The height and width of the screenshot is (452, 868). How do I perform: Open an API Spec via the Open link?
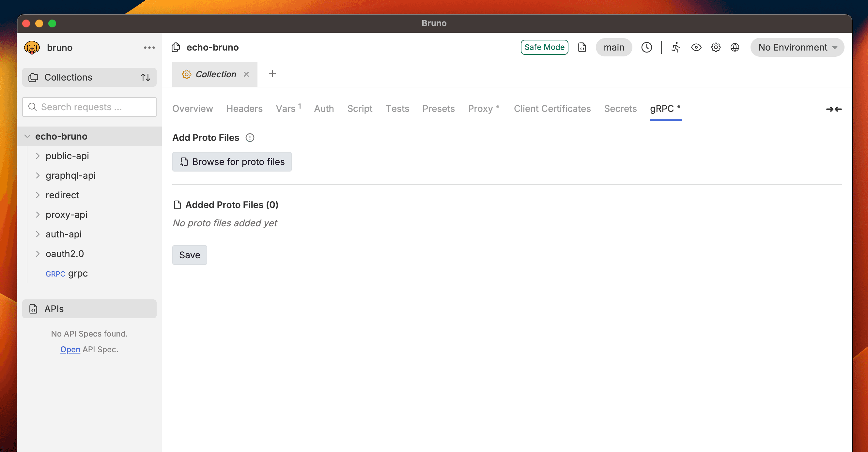coord(70,349)
